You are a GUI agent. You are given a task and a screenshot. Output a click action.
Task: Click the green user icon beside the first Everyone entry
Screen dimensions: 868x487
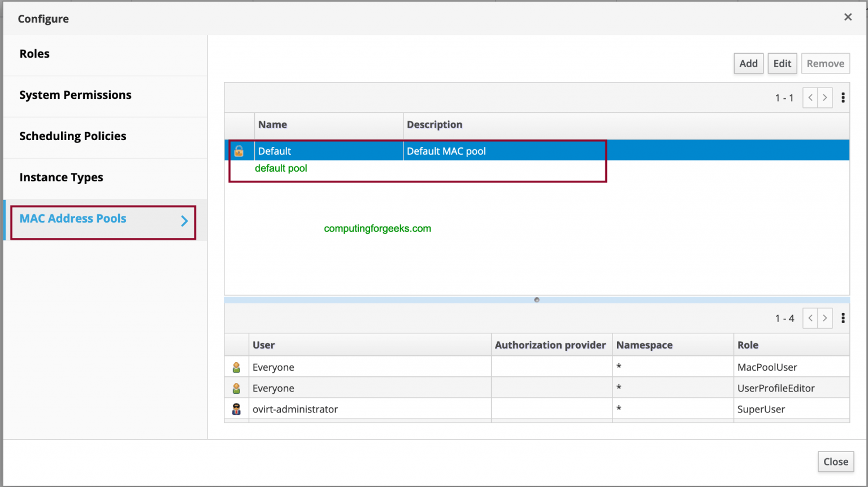(x=237, y=366)
